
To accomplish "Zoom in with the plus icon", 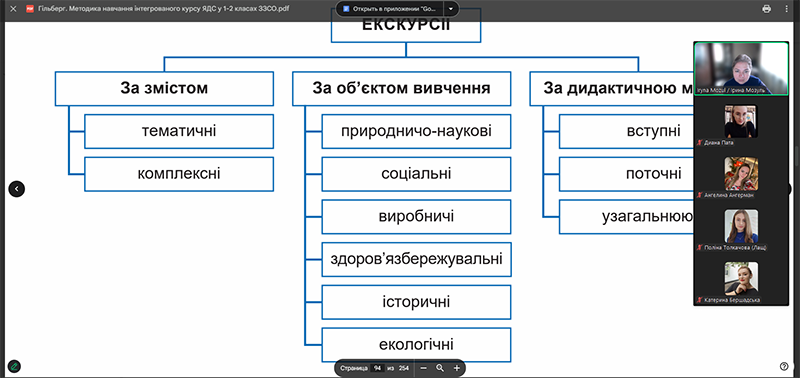I will pos(457,367).
